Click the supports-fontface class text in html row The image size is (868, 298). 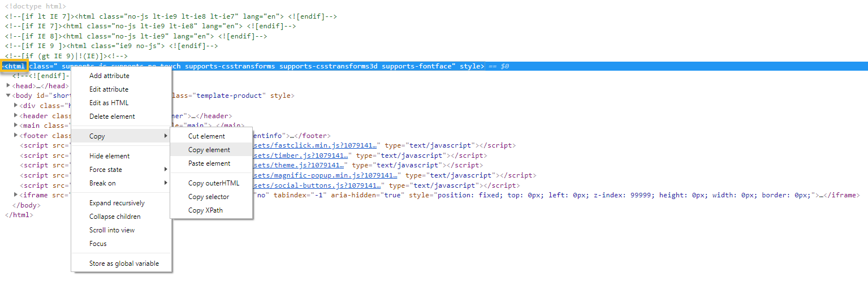(417, 66)
